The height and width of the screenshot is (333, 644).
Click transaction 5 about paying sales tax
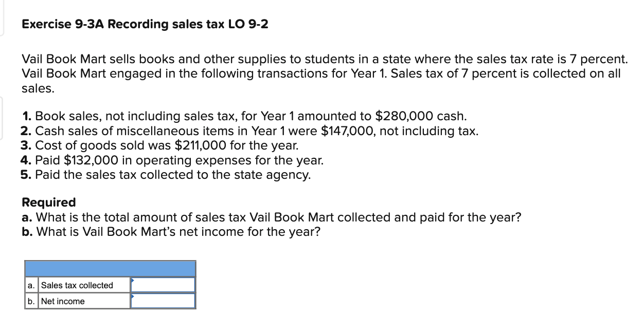point(166,175)
